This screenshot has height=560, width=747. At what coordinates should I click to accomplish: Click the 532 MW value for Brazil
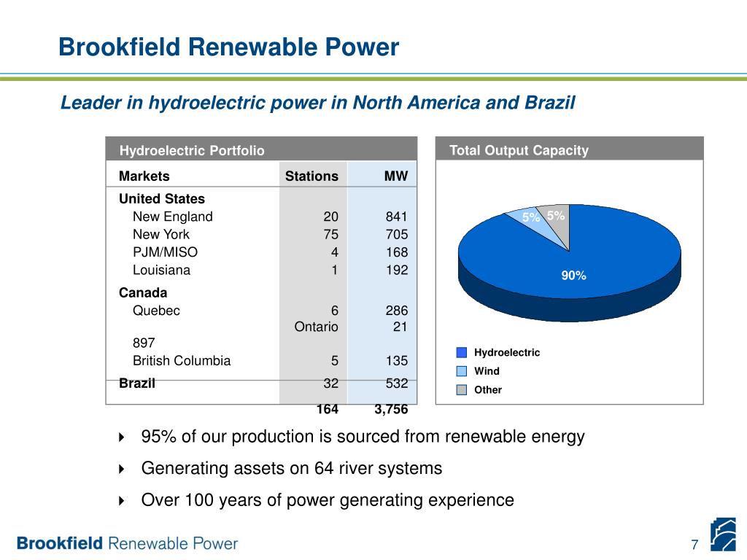click(396, 383)
